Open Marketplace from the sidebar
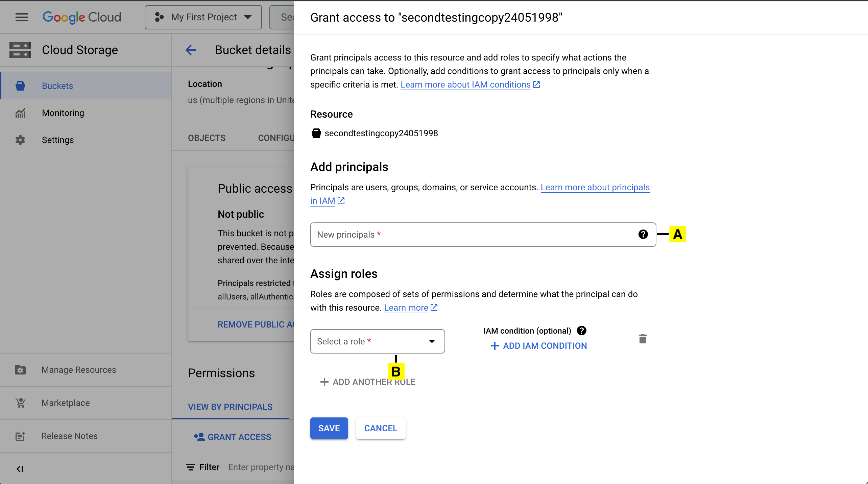Image resolution: width=868 pixels, height=484 pixels. [66, 403]
